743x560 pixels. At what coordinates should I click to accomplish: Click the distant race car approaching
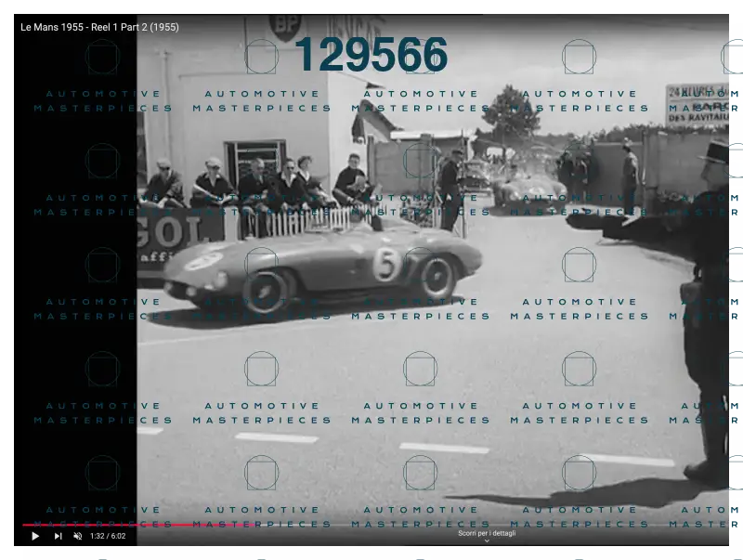point(530,189)
